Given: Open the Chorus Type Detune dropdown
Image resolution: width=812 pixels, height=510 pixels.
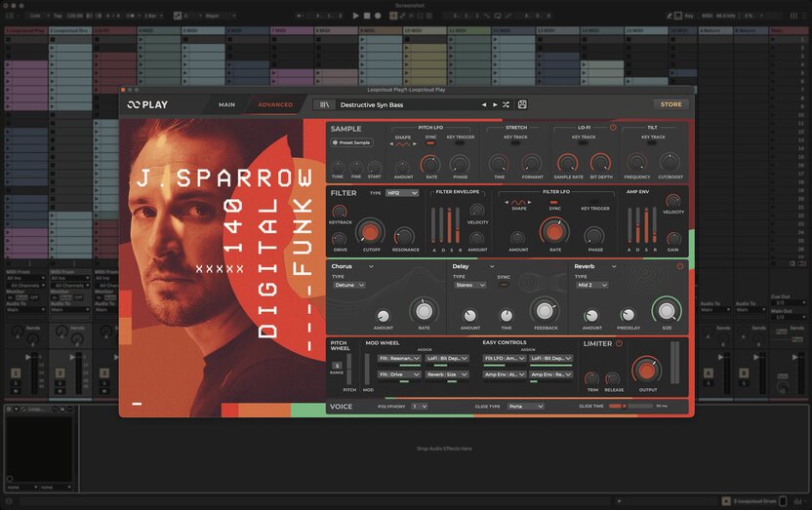Looking at the screenshot, I should click(349, 285).
